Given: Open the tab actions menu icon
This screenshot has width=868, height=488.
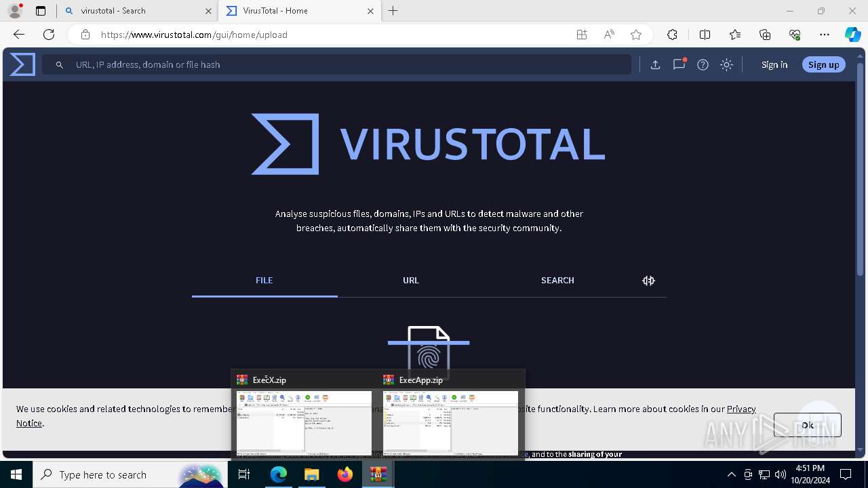Looking at the screenshot, I should pos(41,11).
